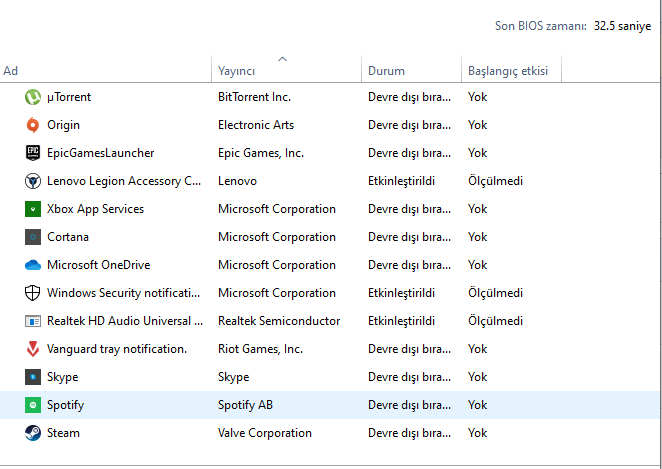Click the Spotify AB publisher cell
Viewport: 662px width, 469px height.
245,405
